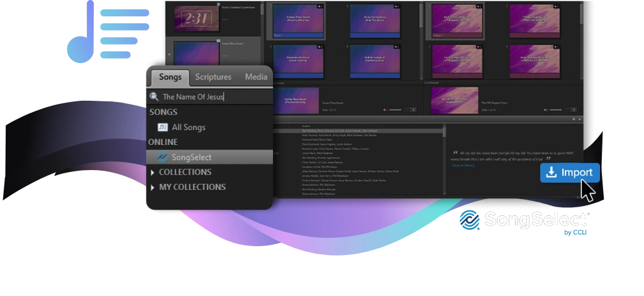
Task: Select row 'Brandon Lake, Chris Brown, Steven Furtick'
Action: (x=359, y=149)
